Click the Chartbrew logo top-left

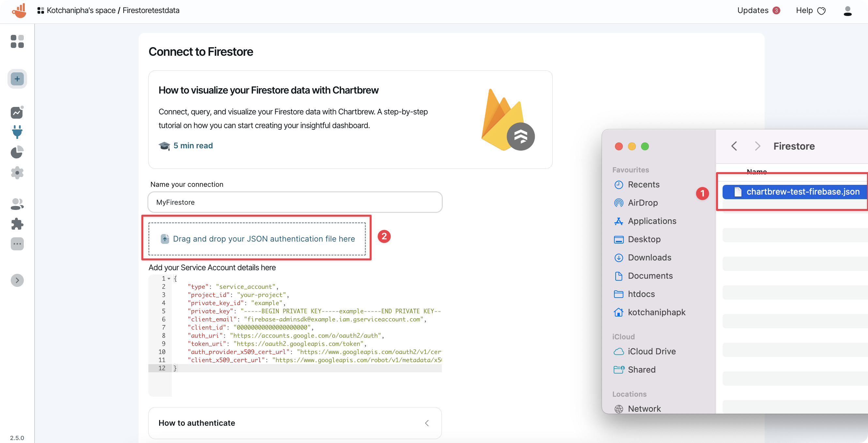(19, 10)
